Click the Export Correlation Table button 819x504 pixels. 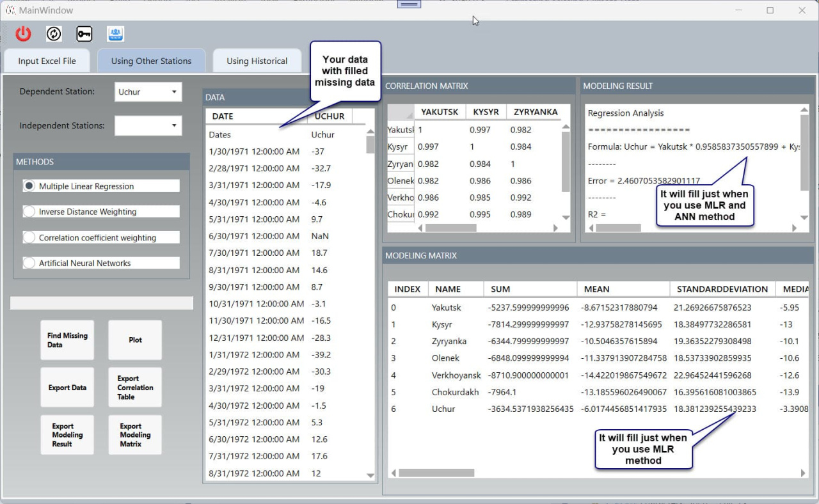point(135,388)
